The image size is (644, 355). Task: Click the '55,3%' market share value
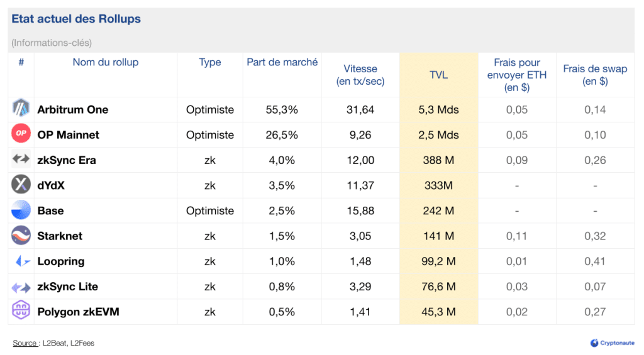point(282,109)
